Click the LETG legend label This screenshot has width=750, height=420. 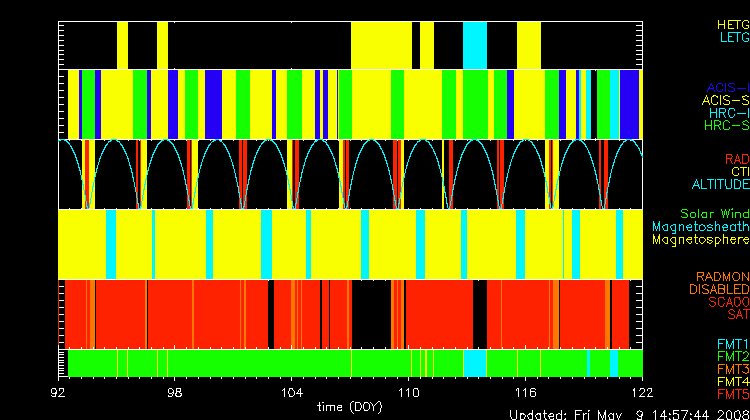click(x=733, y=37)
